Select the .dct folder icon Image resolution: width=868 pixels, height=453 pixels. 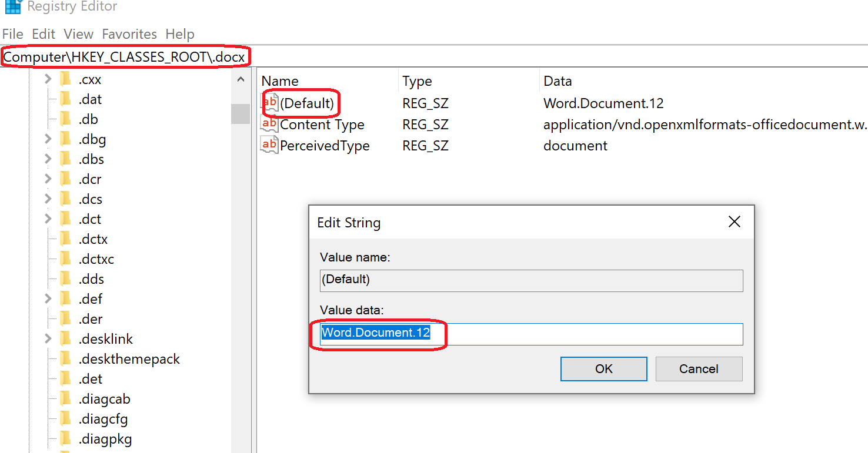(x=65, y=219)
